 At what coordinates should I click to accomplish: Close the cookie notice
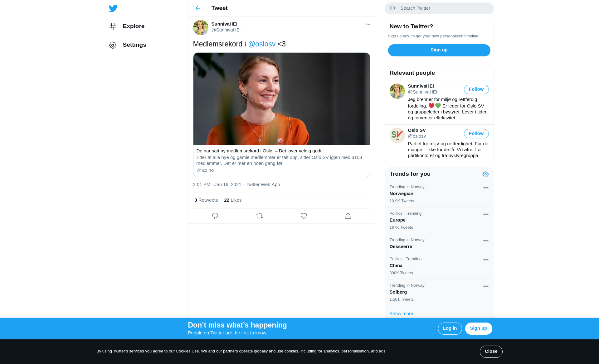point(491,352)
